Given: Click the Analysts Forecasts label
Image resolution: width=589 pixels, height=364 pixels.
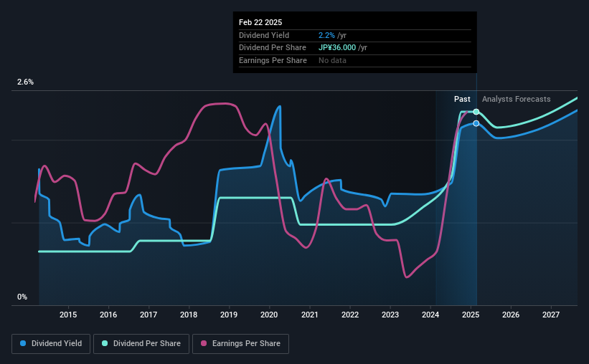Looking at the screenshot, I should point(516,99).
